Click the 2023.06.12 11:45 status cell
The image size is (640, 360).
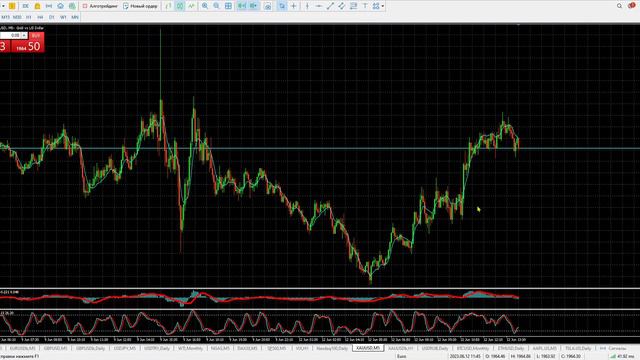click(x=465, y=356)
